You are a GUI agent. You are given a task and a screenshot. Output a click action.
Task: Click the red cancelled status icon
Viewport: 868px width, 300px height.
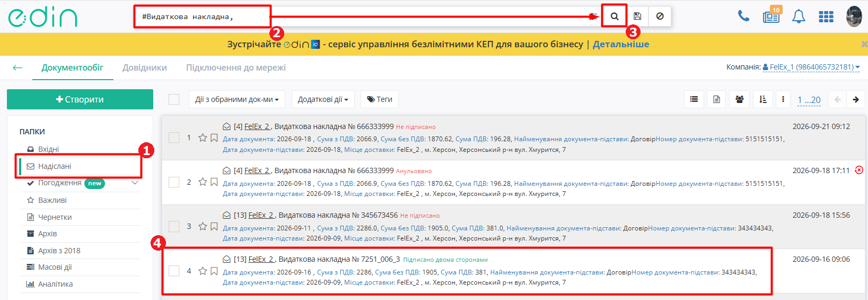pos(859,170)
